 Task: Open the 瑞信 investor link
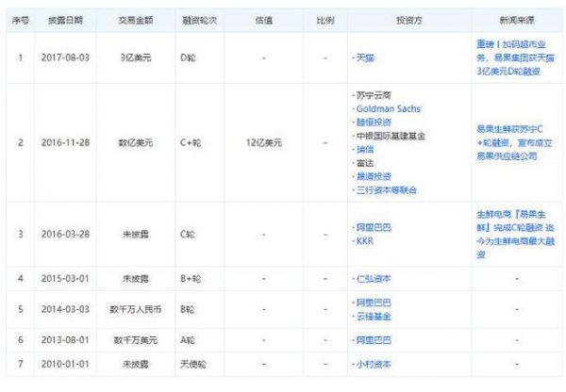[365, 149]
